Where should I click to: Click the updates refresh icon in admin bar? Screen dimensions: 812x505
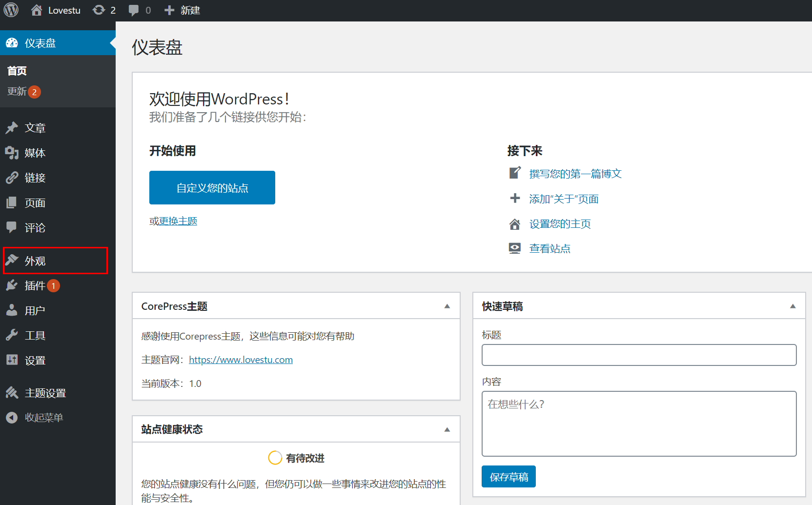[99, 10]
